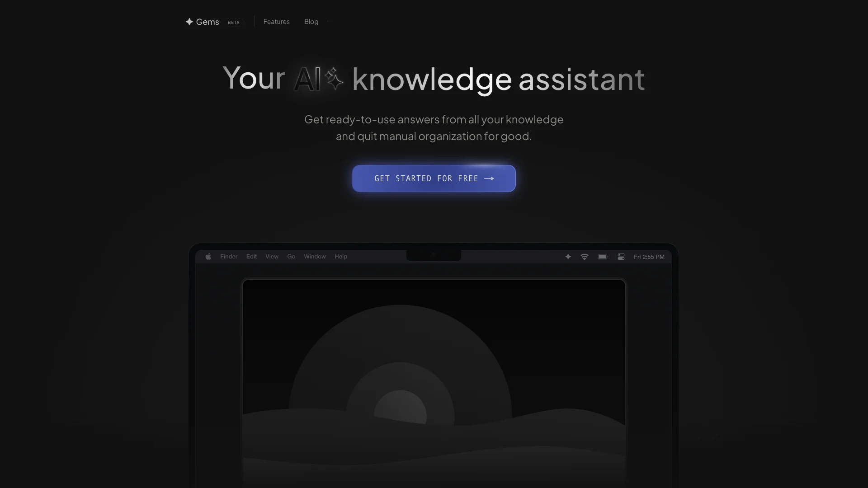Click the Wi-Fi icon in the mockup menu bar

coord(585,257)
